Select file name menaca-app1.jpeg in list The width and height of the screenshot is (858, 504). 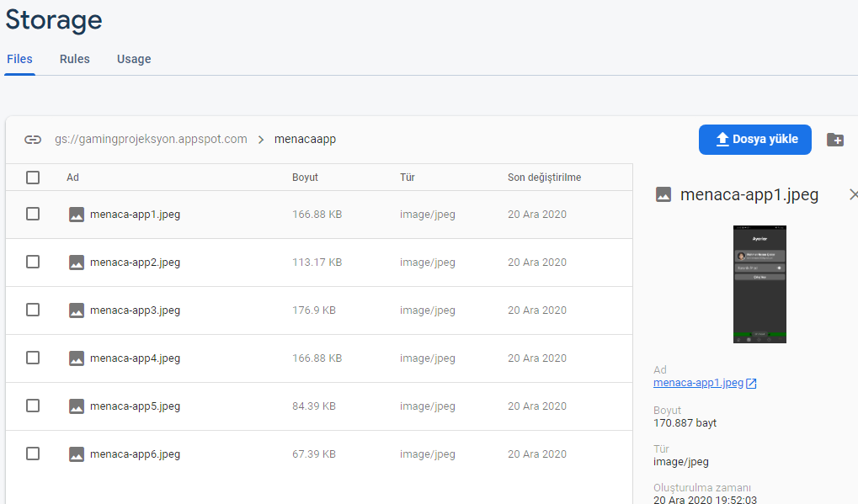(x=136, y=215)
